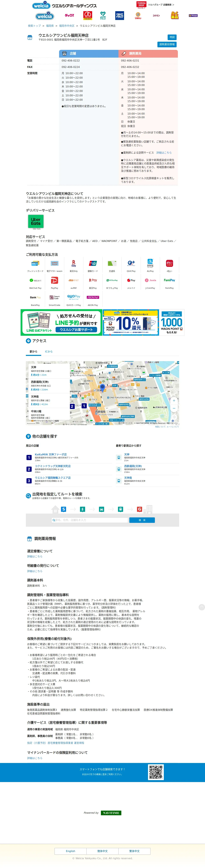Select the walking route icon

[83, 509]
